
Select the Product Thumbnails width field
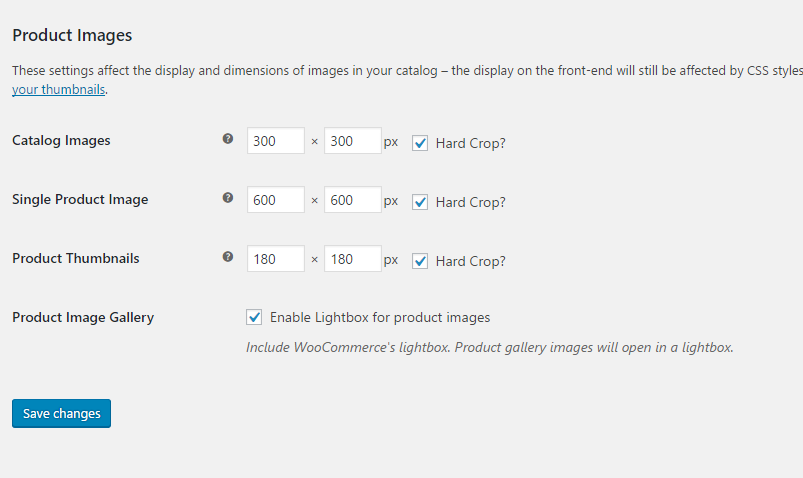pyautogui.click(x=276, y=258)
